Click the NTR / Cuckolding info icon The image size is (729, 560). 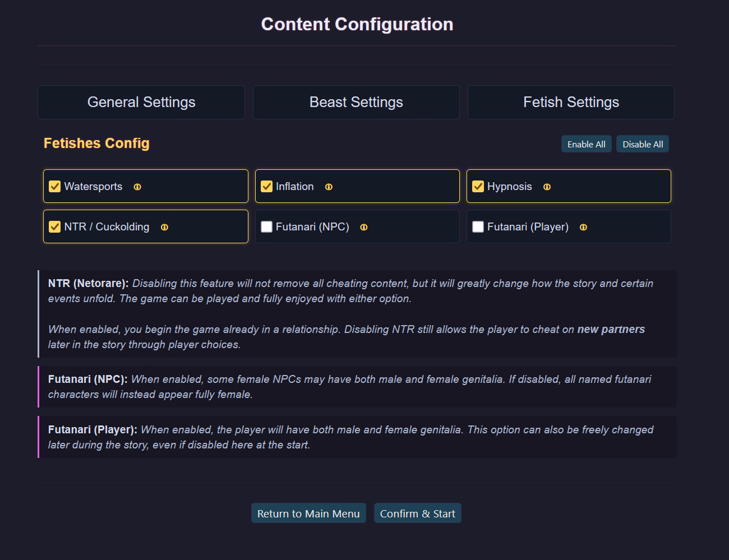(x=164, y=227)
